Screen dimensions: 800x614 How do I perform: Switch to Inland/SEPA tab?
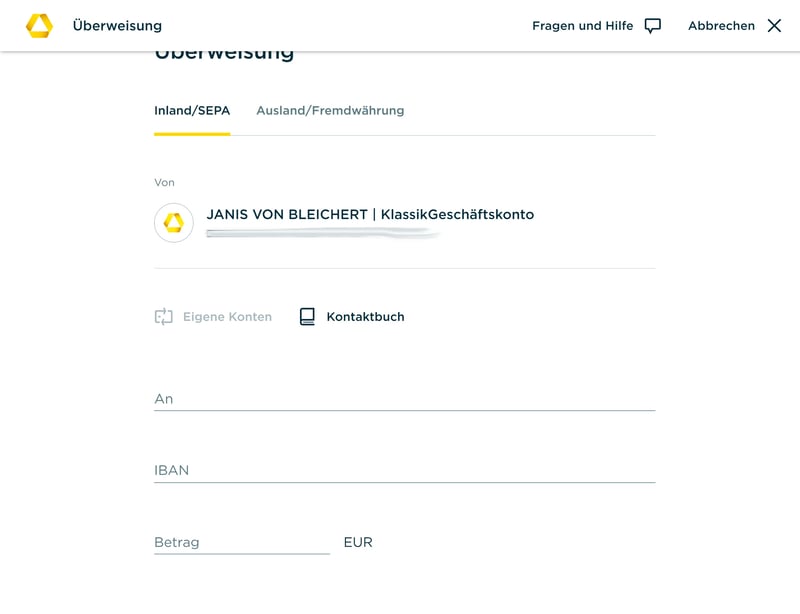click(192, 111)
